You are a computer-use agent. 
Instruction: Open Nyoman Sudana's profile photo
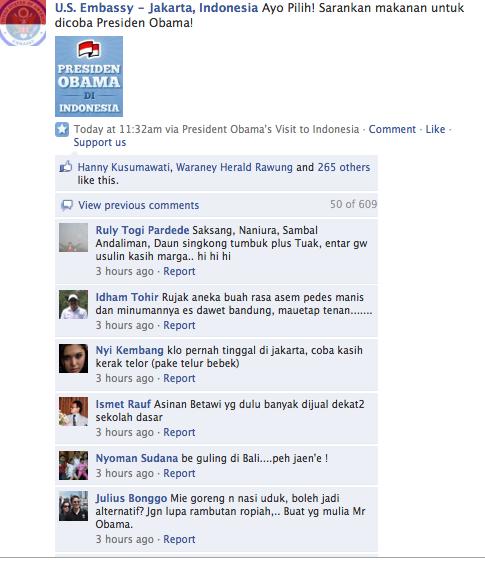click(x=73, y=465)
